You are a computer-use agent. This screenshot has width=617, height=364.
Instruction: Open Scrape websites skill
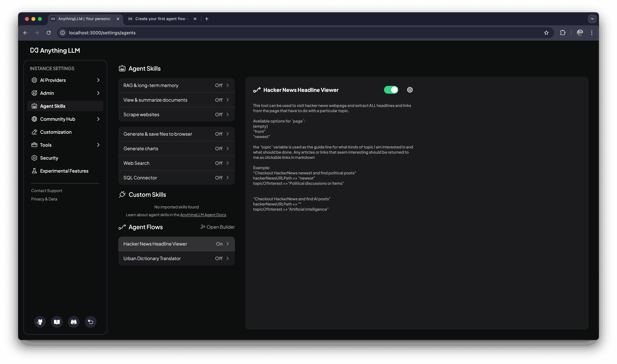[176, 115]
